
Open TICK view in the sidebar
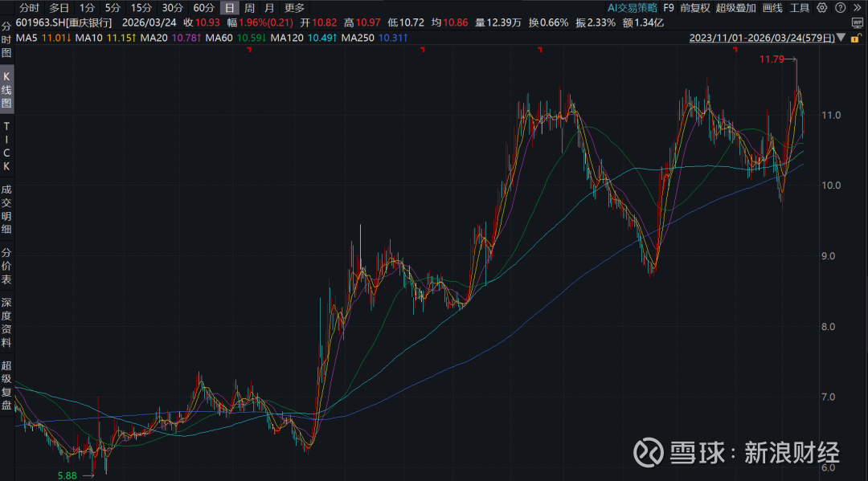click(6, 146)
